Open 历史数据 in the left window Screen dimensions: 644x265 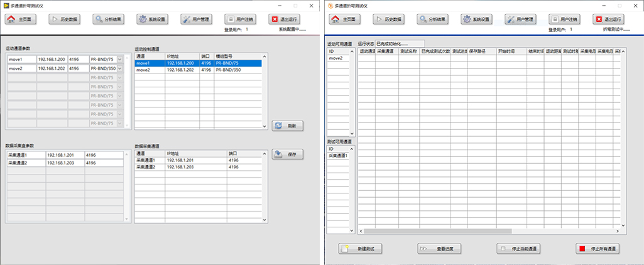[65, 19]
